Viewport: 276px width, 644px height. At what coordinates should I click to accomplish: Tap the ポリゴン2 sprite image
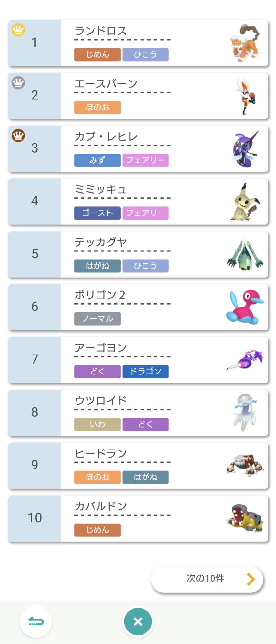245,307
